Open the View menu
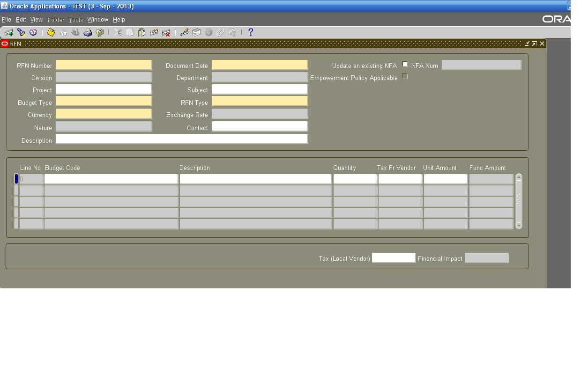The image size is (588, 367). coord(37,20)
